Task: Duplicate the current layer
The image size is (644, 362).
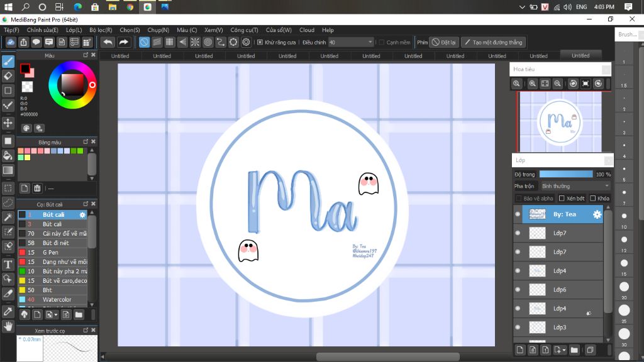Action: 590,350
